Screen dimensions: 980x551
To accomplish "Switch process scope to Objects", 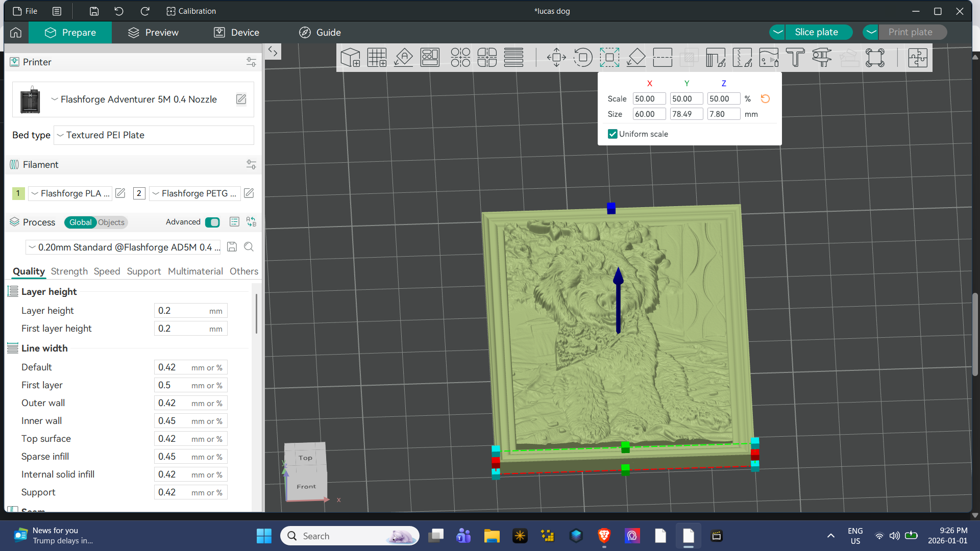I will 111,222.
